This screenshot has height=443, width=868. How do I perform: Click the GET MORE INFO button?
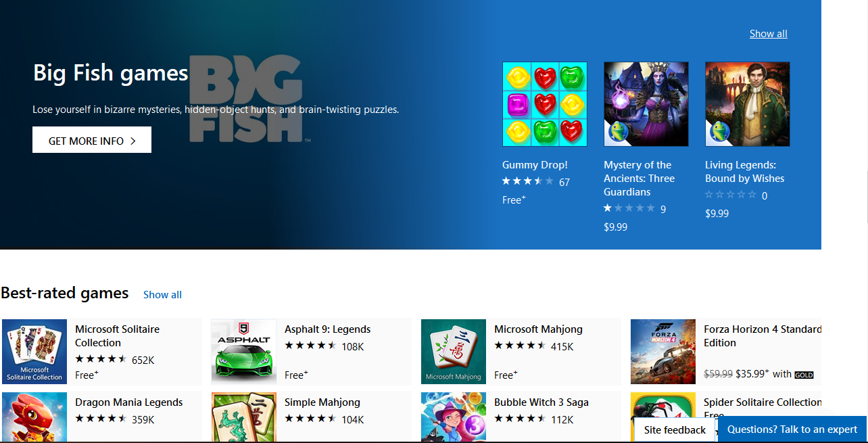[x=92, y=140]
